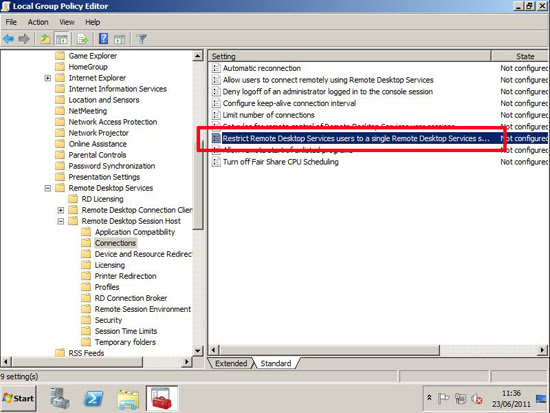Viewport: 550px width, 413px height.
Task: Click the Up one level folder icon
Action: click(x=45, y=39)
